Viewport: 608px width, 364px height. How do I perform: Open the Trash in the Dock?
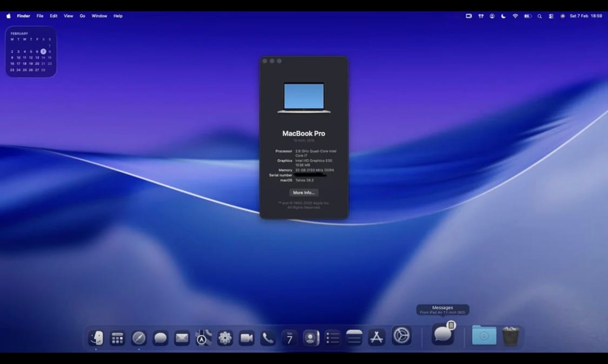511,336
